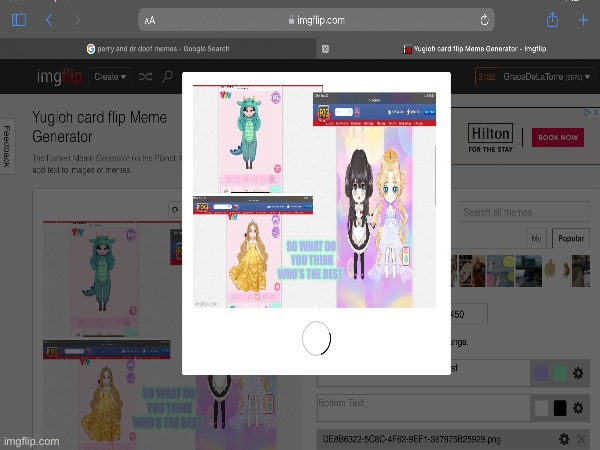View the 2132 notification points counter
The image size is (600, 450).
click(x=486, y=77)
